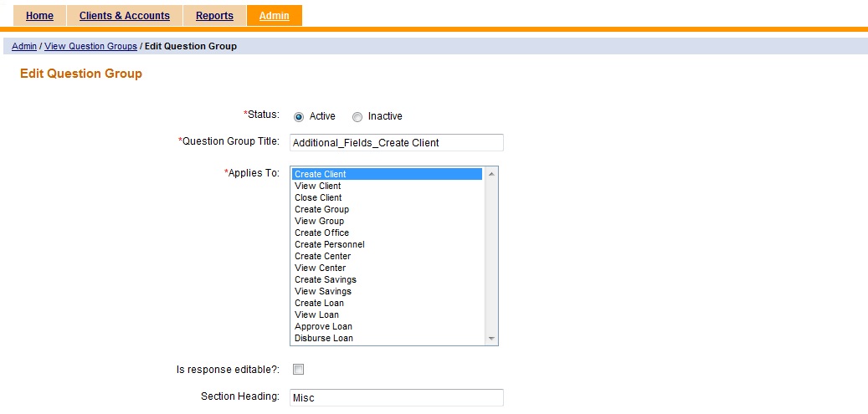This screenshot has width=868, height=414.
Task: Select the Admin tab
Action: click(274, 16)
